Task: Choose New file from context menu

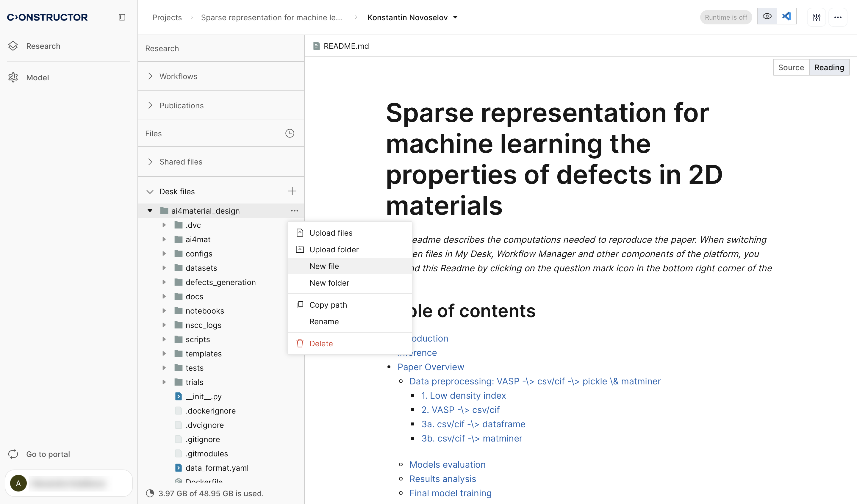Action: pyautogui.click(x=324, y=266)
